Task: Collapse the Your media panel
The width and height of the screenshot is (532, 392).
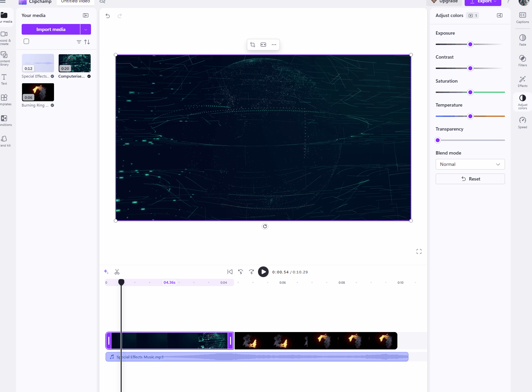Action: pyautogui.click(x=86, y=16)
